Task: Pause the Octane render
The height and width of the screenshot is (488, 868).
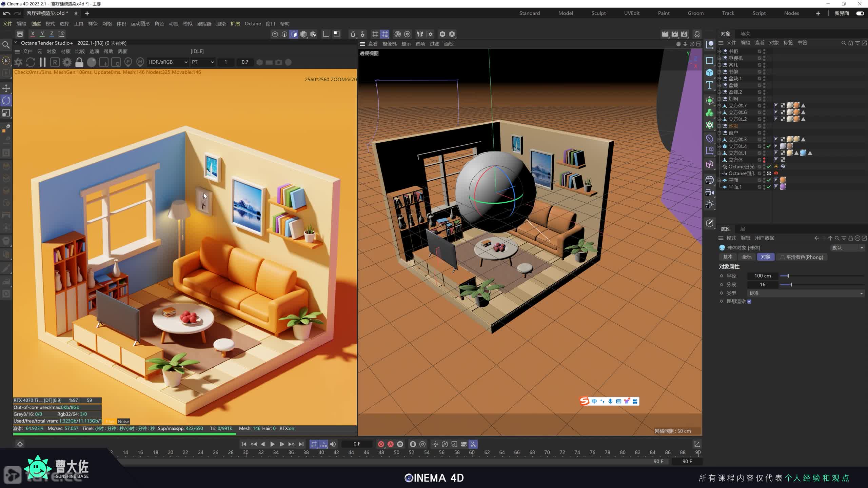Action: [43, 62]
